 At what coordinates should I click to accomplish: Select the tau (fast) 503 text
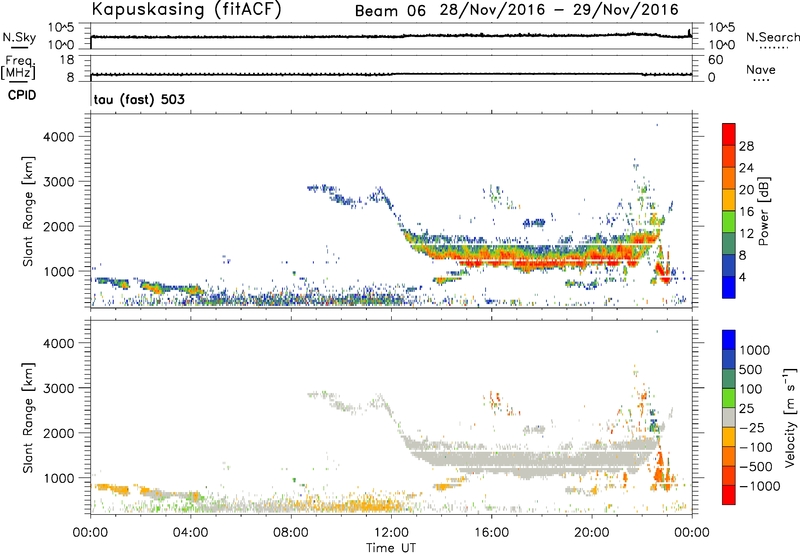(139, 99)
